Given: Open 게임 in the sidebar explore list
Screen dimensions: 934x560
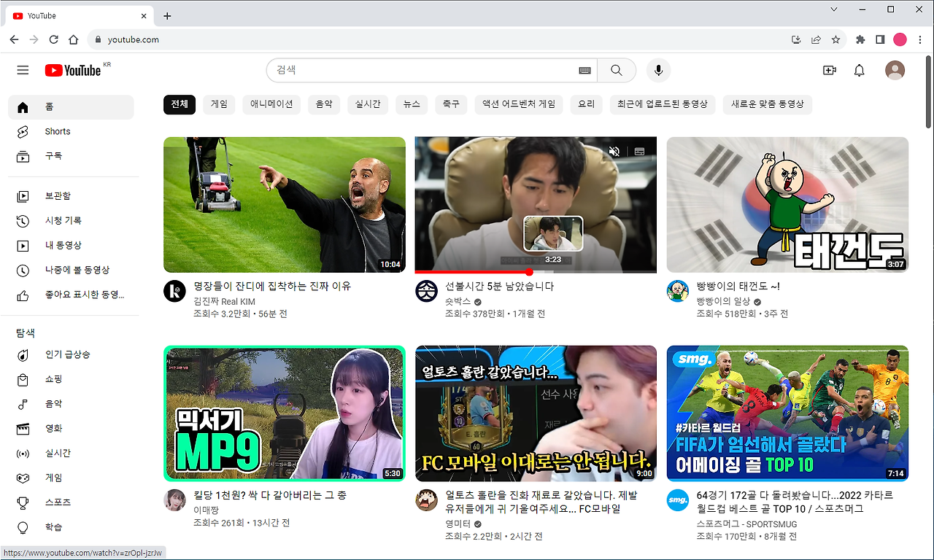Looking at the screenshot, I should pyautogui.click(x=71, y=478).
